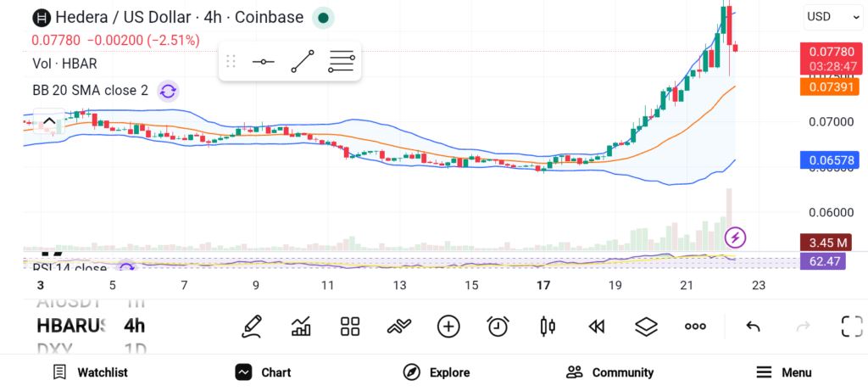
Task: Open the Explore tab
Action: (x=436, y=372)
